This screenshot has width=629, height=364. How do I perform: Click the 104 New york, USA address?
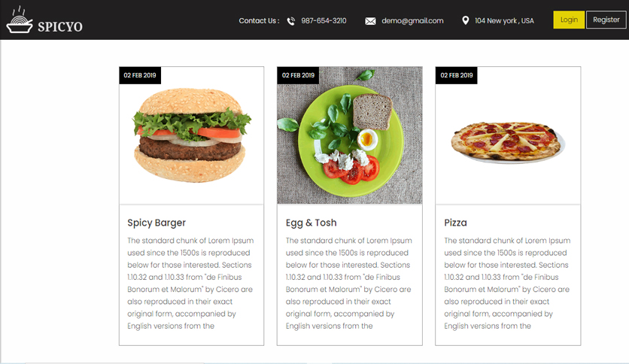(x=504, y=21)
